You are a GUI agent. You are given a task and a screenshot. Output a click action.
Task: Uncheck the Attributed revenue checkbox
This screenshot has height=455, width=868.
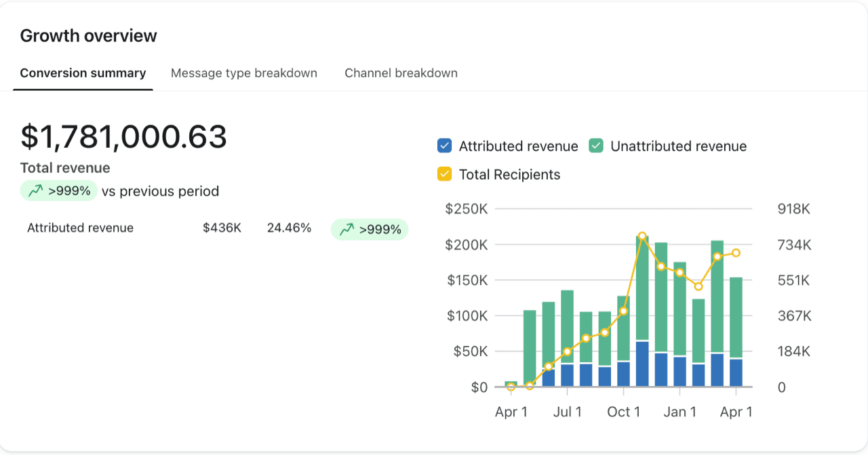445,146
